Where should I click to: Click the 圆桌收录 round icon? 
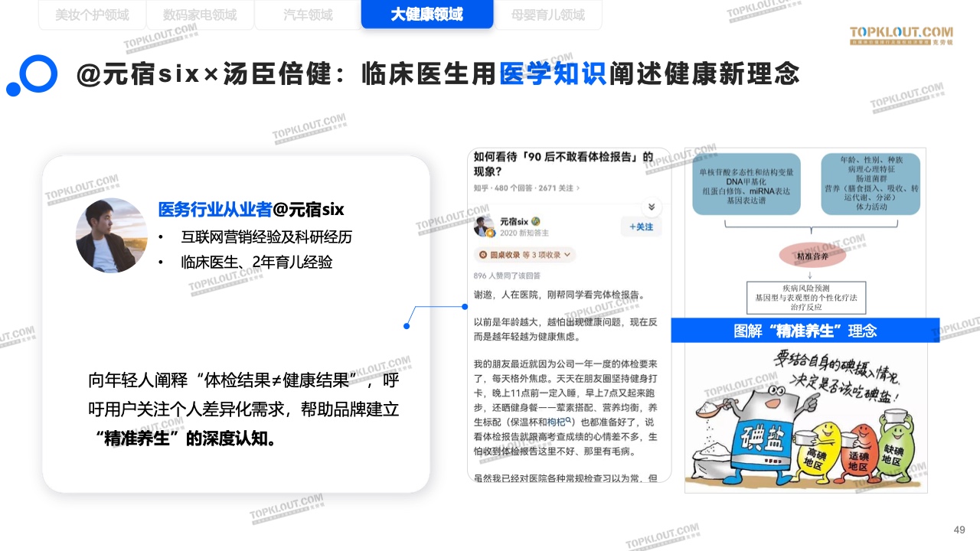(483, 255)
